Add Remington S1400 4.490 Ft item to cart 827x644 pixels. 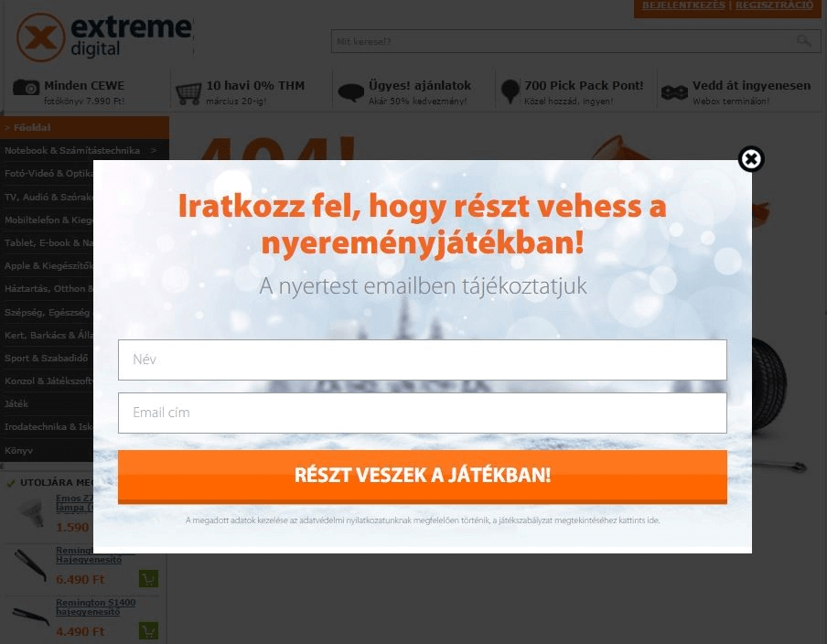click(x=149, y=630)
